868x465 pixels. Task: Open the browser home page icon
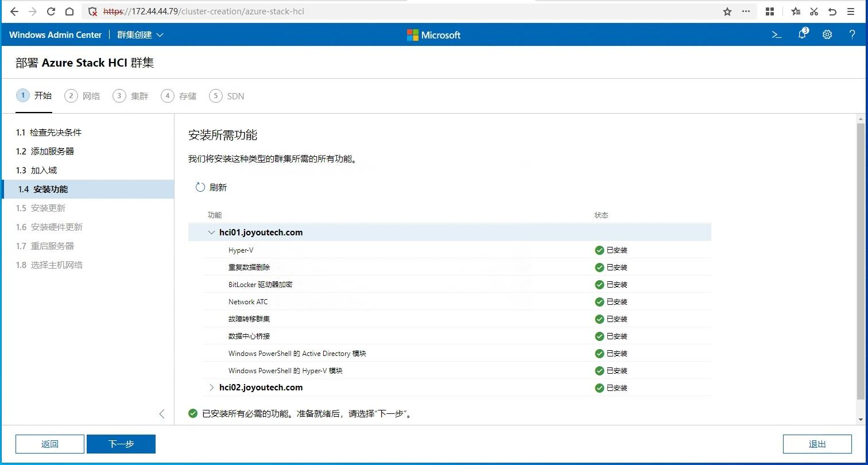coord(69,11)
